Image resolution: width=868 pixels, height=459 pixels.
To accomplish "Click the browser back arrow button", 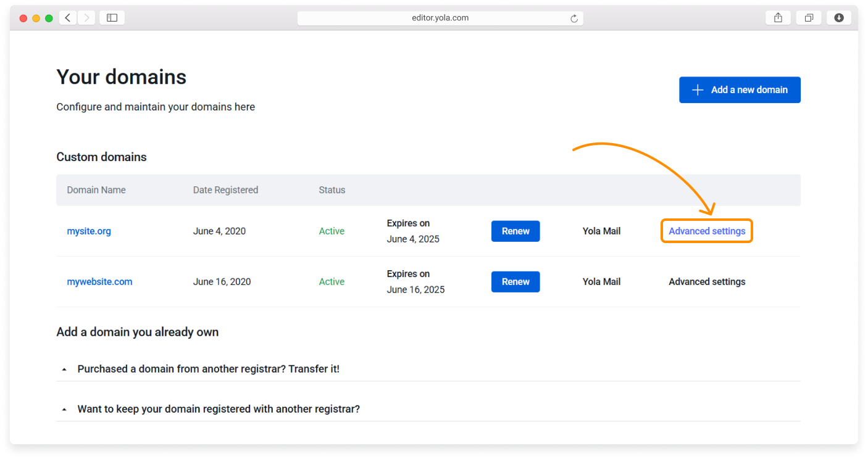I will coord(68,18).
